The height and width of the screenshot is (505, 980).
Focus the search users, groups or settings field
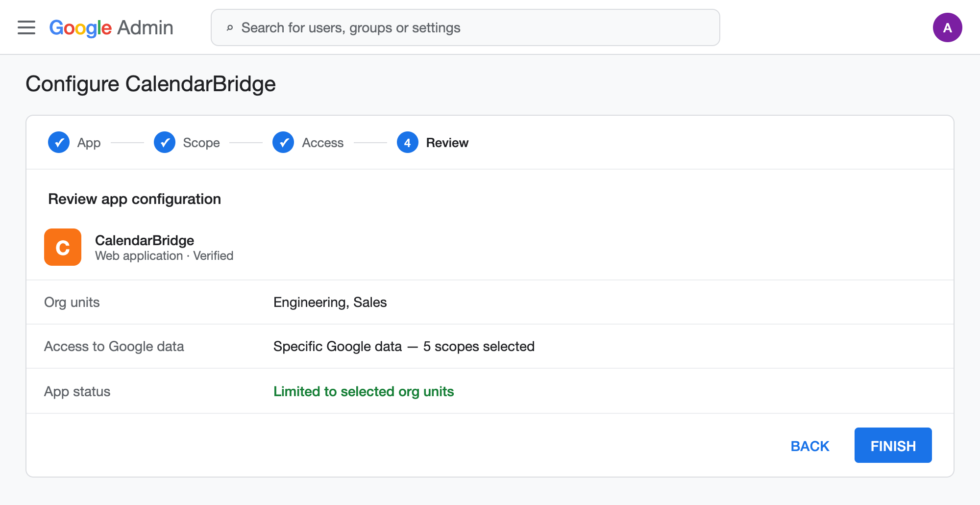pos(465,27)
